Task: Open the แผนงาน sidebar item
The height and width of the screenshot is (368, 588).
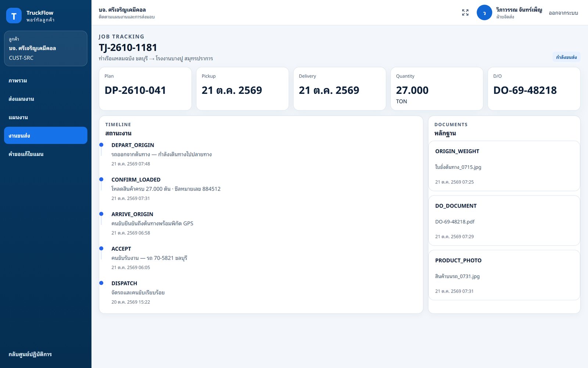Action: pyautogui.click(x=46, y=117)
